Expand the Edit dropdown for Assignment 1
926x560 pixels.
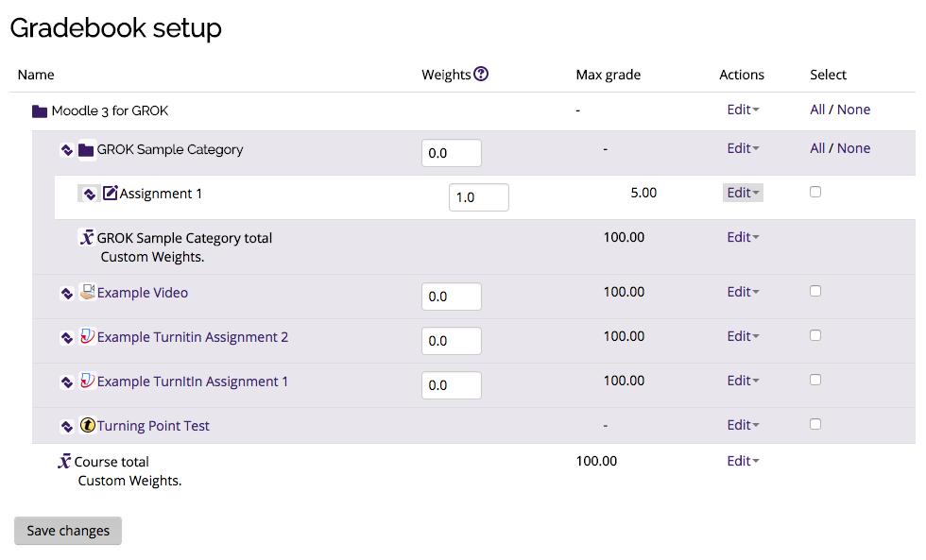click(x=743, y=193)
